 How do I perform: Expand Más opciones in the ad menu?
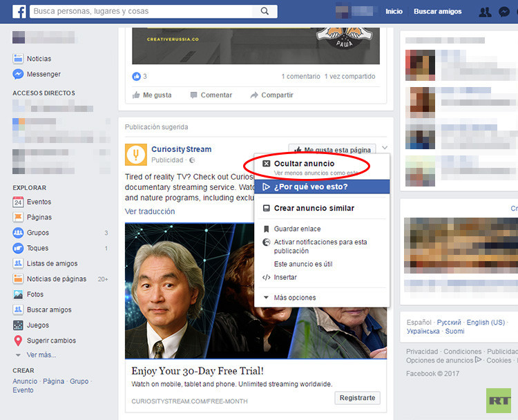(294, 298)
